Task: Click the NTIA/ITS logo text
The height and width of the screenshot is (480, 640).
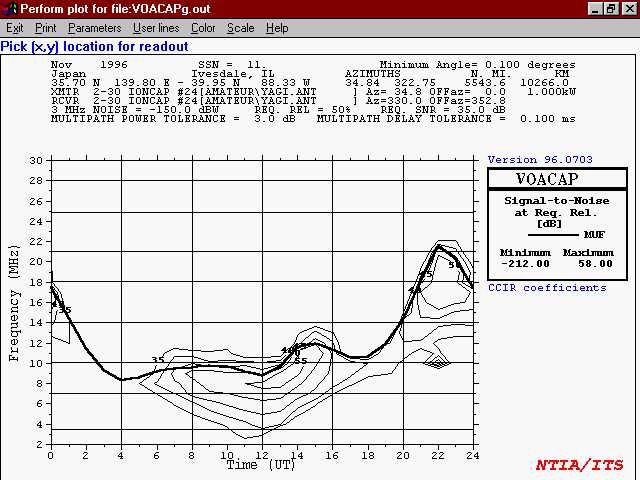Action: click(579, 464)
